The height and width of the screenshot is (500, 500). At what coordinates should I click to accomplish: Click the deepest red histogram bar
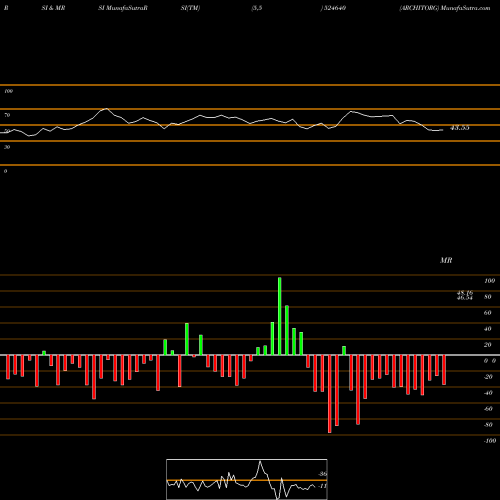pyautogui.click(x=330, y=394)
